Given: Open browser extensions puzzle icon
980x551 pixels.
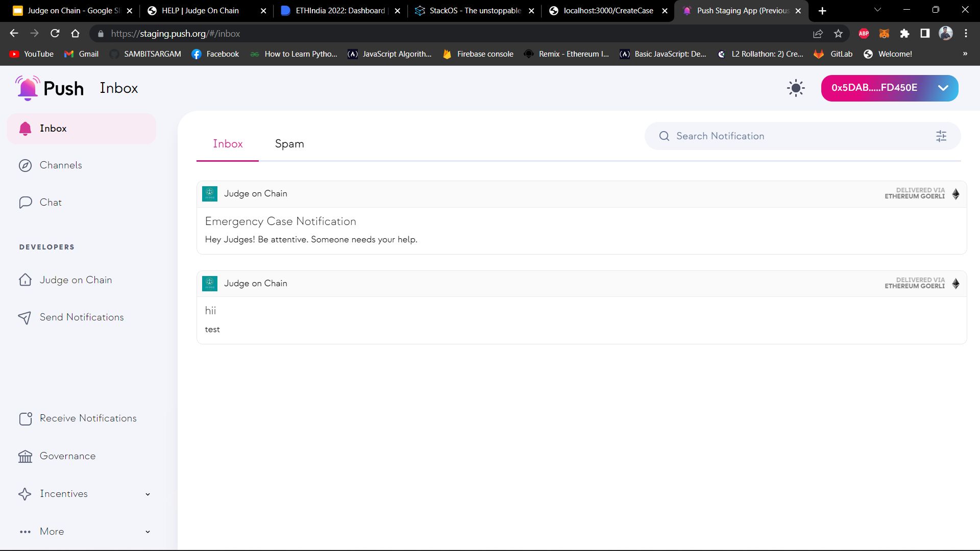Looking at the screenshot, I should [x=904, y=34].
